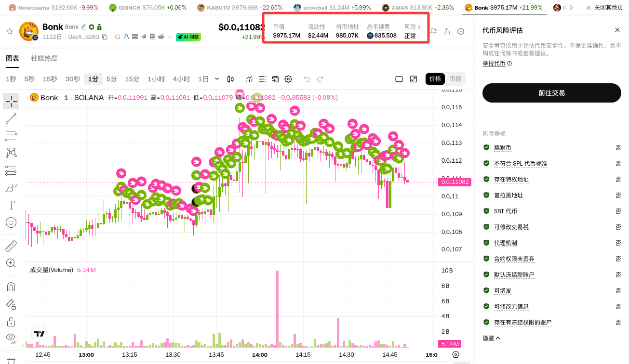Open chart settings gear
The width and height of the screenshot is (629, 364).
pos(288,78)
